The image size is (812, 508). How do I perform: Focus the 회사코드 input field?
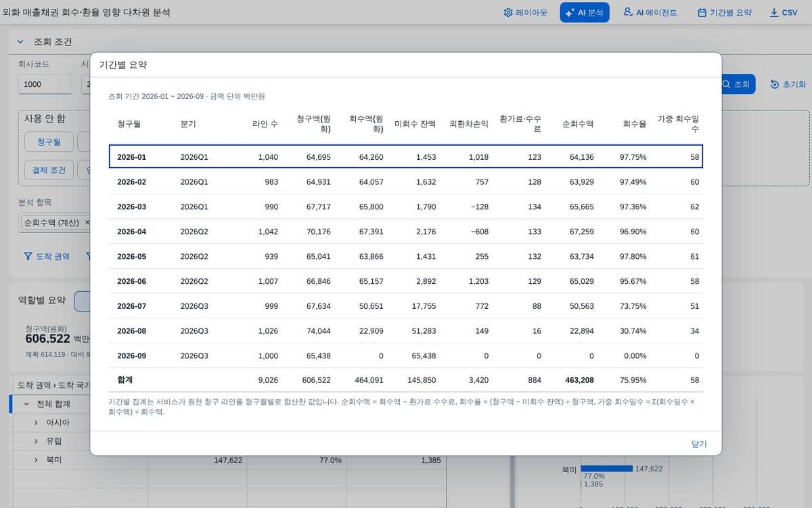coord(45,84)
